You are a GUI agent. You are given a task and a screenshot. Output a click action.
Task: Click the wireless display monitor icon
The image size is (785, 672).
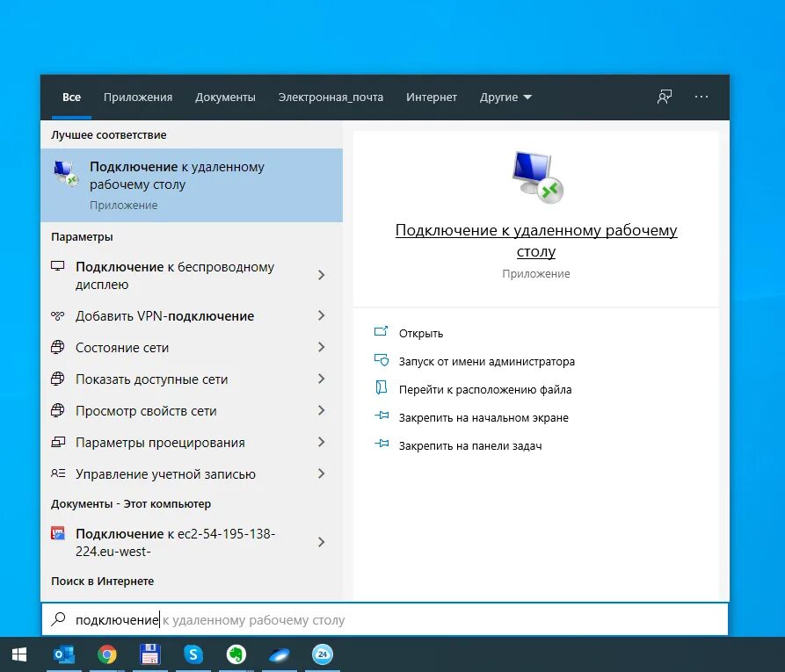tap(57, 266)
